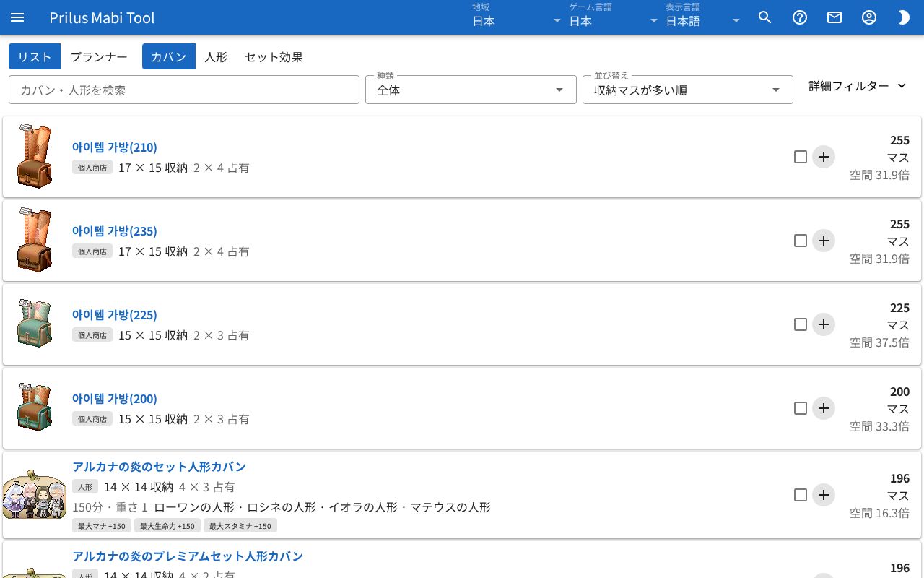Image resolution: width=924 pixels, height=578 pixels.
Task: Select the セット効果 tab
Action: click(x=274, y=56)
